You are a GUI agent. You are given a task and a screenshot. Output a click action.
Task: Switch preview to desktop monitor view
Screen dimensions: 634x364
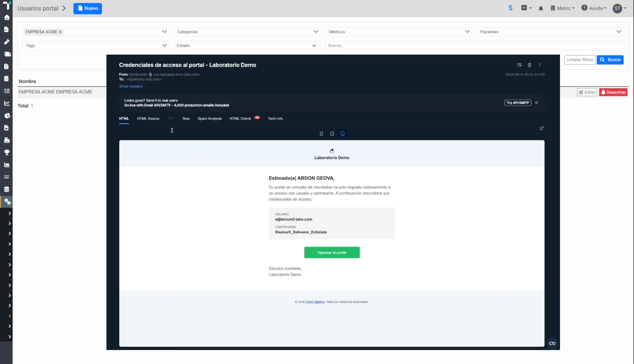coord(343,134)
